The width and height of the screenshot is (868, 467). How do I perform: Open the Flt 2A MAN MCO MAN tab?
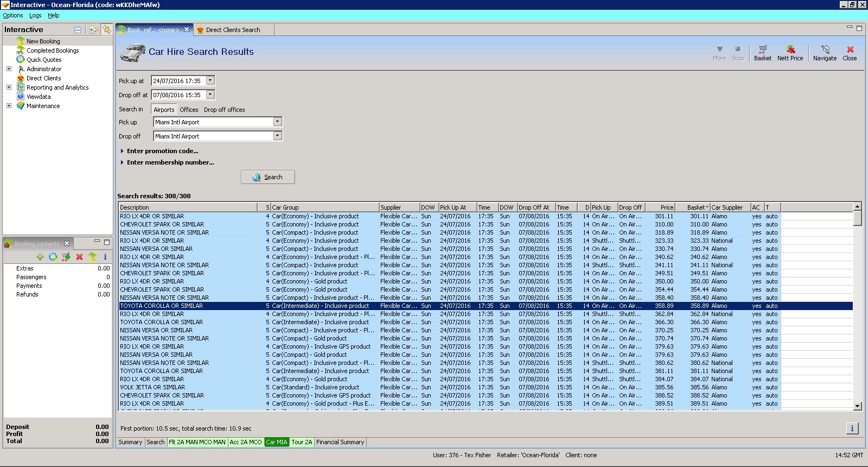pos(197,442)
